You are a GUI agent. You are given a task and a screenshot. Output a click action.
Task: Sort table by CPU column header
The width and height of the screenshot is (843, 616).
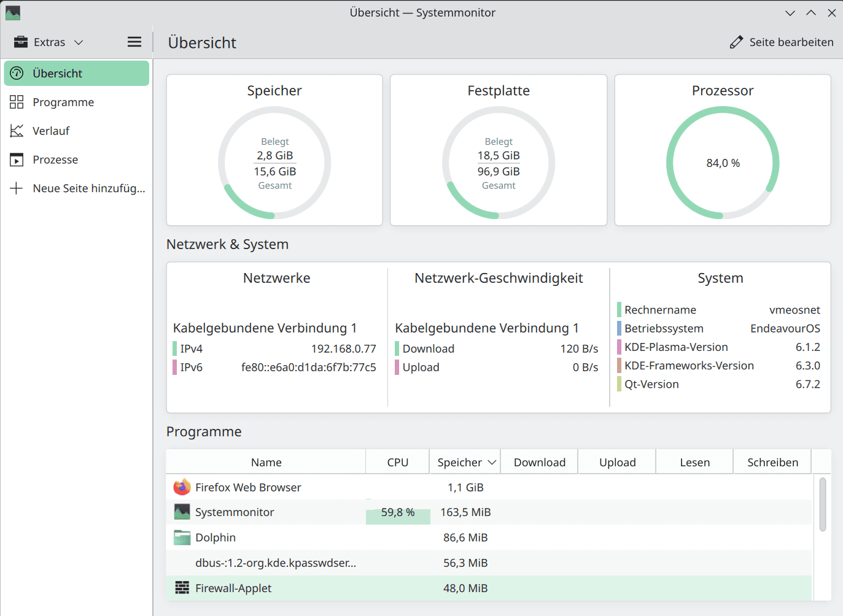[x=397, y=462]
